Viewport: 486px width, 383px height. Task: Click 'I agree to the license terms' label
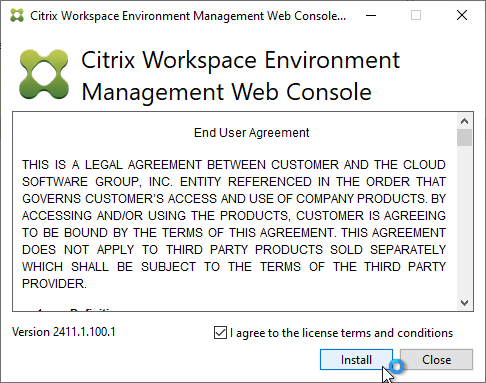pos(341,333)
